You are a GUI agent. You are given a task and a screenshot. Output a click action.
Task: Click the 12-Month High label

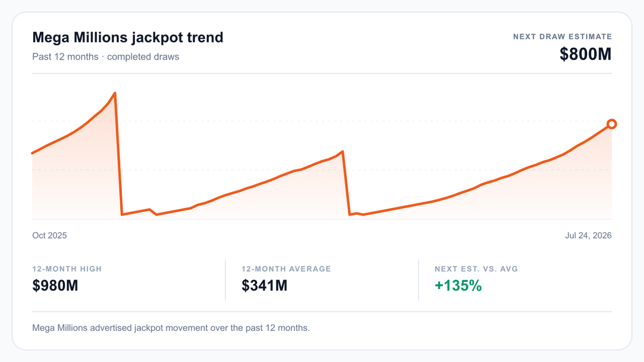coord(67,269)
